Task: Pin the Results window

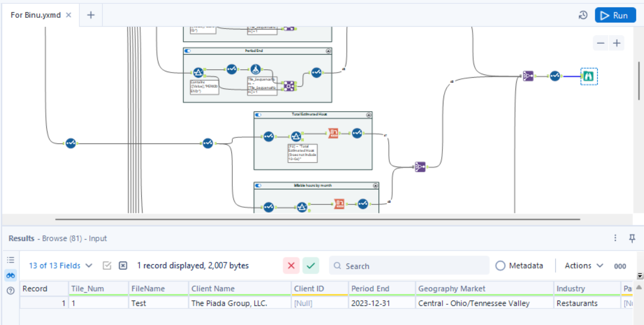Action: (632, 238)
